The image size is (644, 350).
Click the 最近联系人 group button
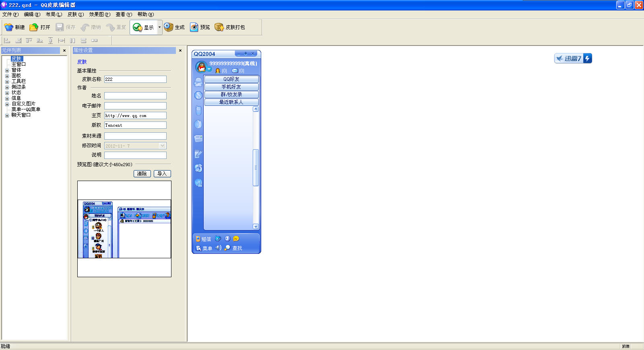(x=231, y=102)
